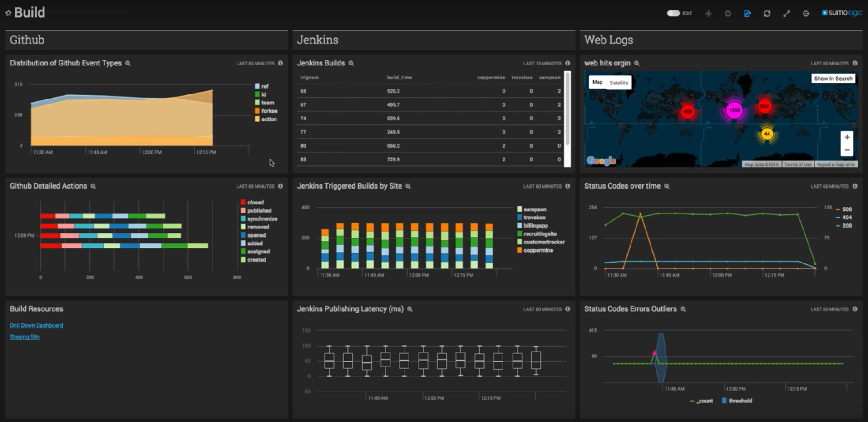
Task: Select the row with build_time 729.9
Action: click(x=430, y=159)
